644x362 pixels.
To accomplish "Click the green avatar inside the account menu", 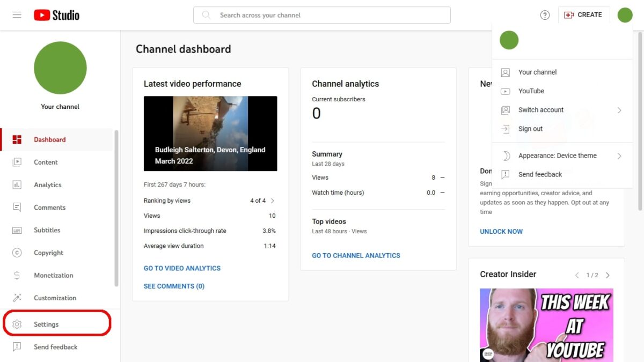I will tap(509, 40).
